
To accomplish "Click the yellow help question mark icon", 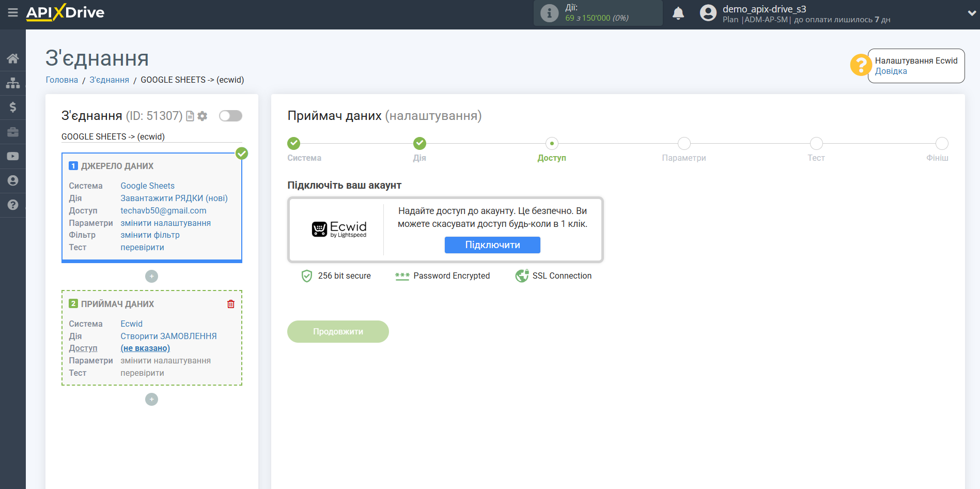I will point(861,65).
